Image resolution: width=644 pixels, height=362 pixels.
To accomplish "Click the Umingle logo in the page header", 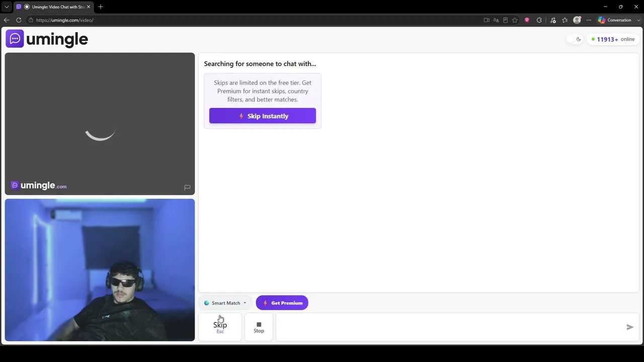I will pyautogui.click(x=47, y=39).
